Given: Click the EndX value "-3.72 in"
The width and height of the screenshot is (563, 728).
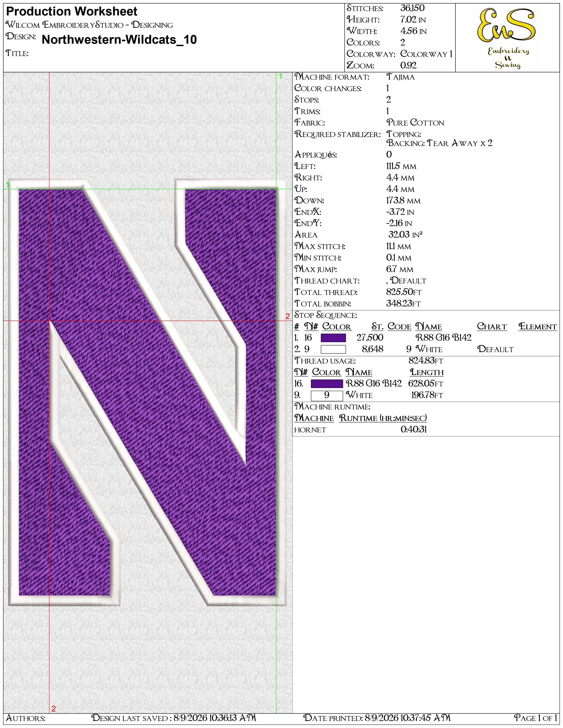Looking at the screenshot, I should pyautogui.click(x=400, y=212).
